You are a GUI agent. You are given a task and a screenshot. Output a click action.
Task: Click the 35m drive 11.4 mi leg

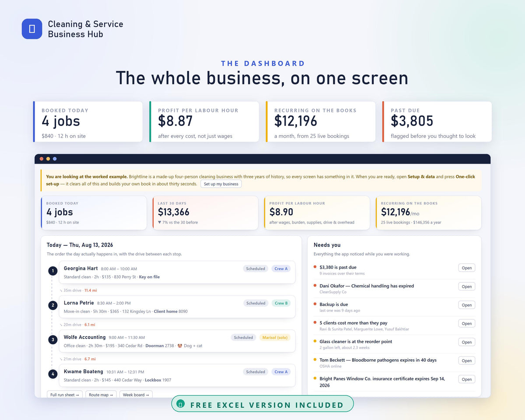(x=78, y=290)
